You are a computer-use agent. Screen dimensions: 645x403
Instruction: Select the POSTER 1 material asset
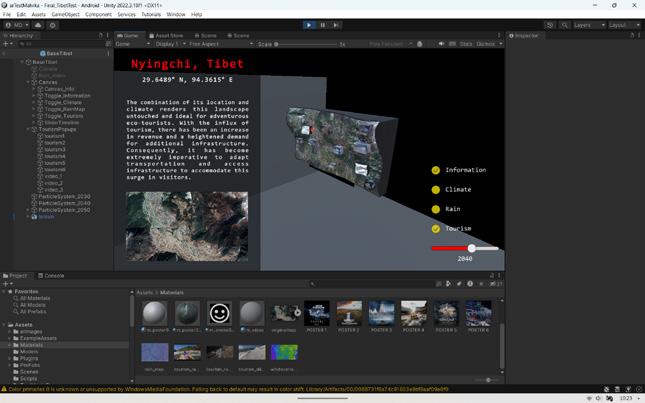coord(317,313)
